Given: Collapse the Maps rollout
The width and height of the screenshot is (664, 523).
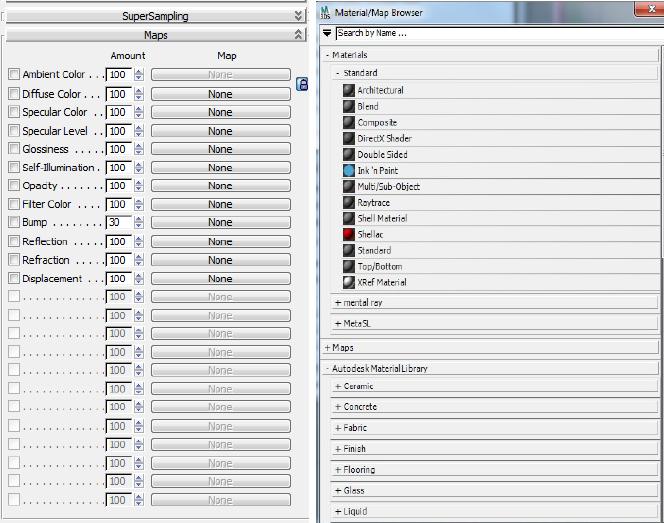Looking at the screenshot, I should [x=155, y=35].
